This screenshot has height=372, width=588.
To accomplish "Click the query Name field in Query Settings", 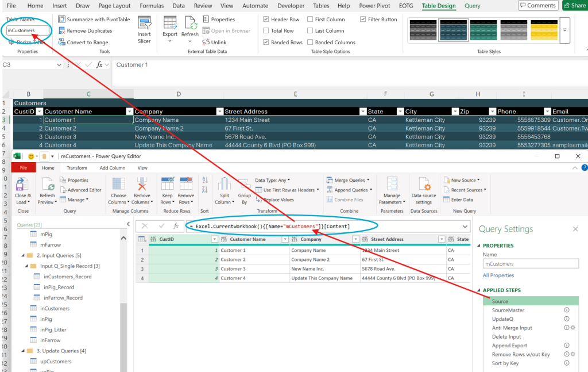I will tap(531, 263).
